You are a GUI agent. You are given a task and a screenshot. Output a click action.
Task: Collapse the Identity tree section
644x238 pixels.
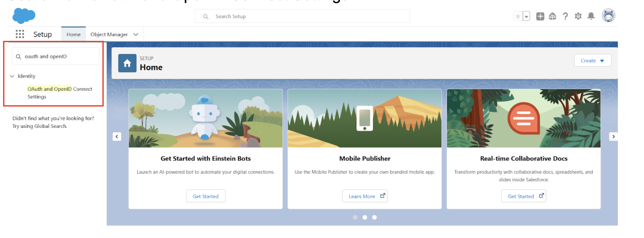click(12, 76)
